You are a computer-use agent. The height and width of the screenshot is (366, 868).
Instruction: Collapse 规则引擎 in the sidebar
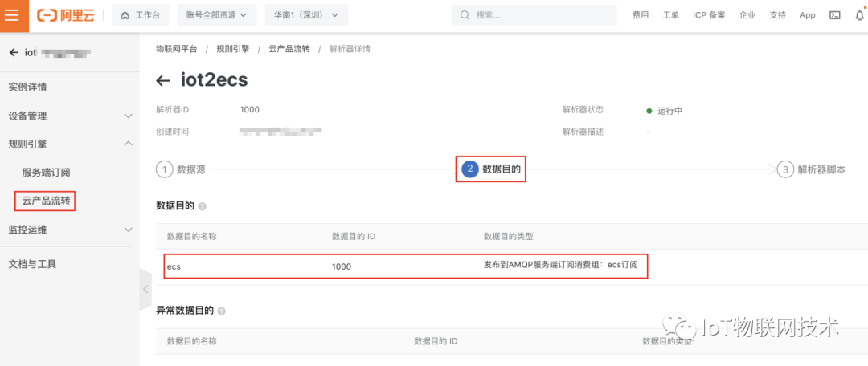point(69,144)
